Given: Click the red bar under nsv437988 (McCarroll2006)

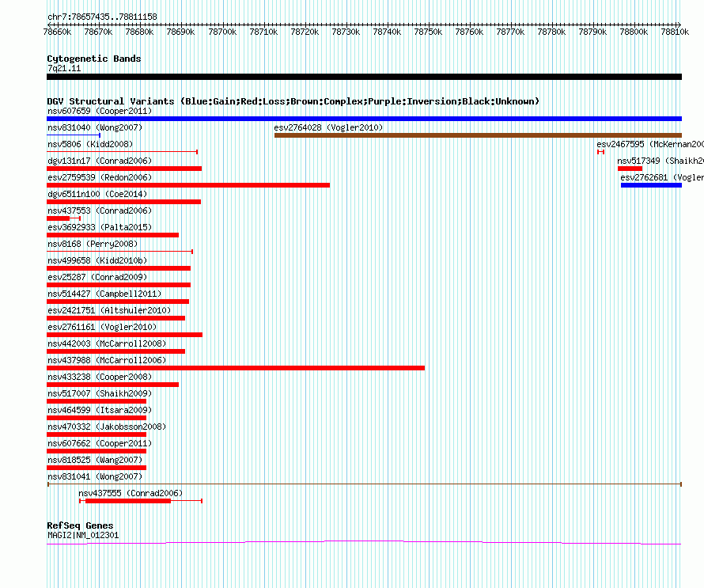Looking at the screenshot, I should 236,368.
